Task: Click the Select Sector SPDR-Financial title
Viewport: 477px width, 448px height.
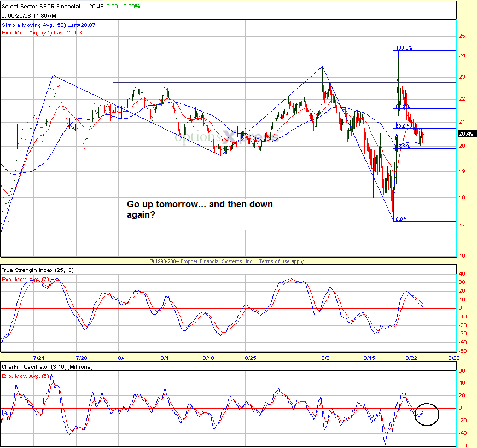Action: (x=41, y=7)
